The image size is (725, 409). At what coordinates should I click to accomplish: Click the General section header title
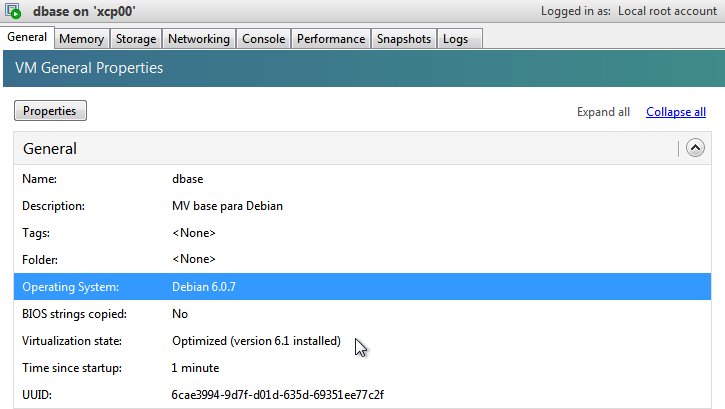click(50, 149)
